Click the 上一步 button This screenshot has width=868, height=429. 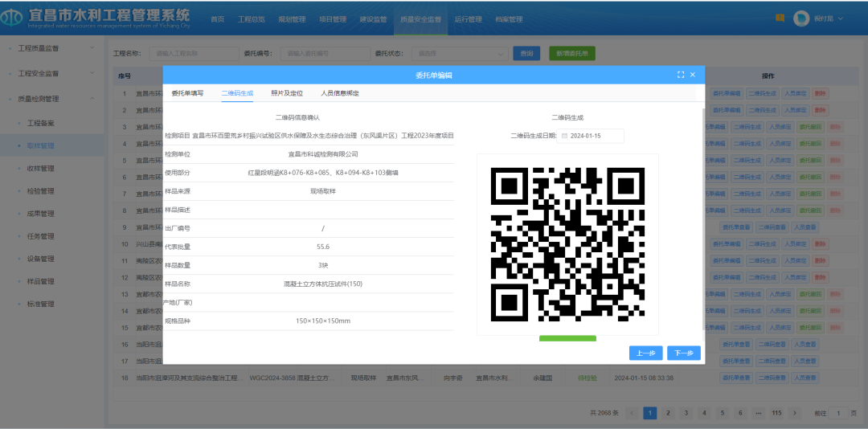click(x=645, y=353)
